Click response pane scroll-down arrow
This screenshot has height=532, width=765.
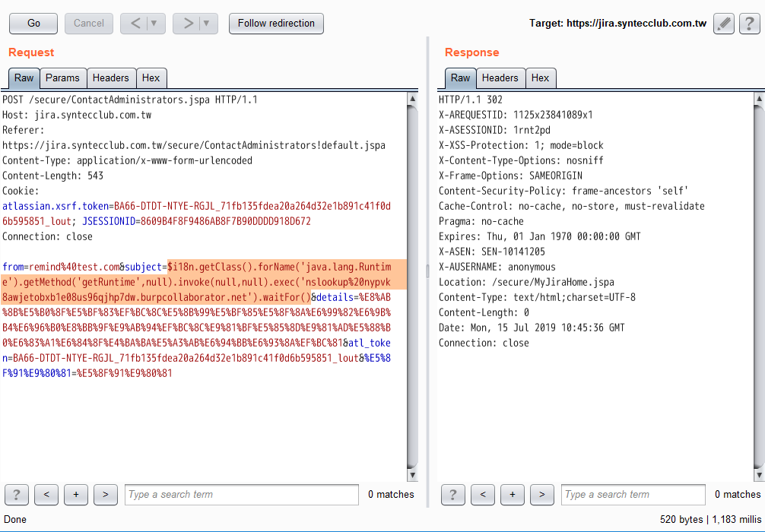[x=759, y=475]
